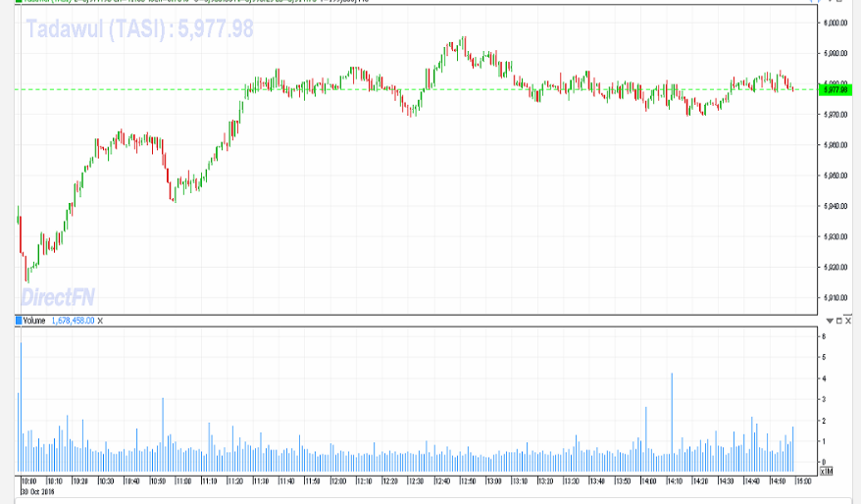Click the 14:00 time axis label
The width and height of the screenshot is (861, 504).
(649, 481)
